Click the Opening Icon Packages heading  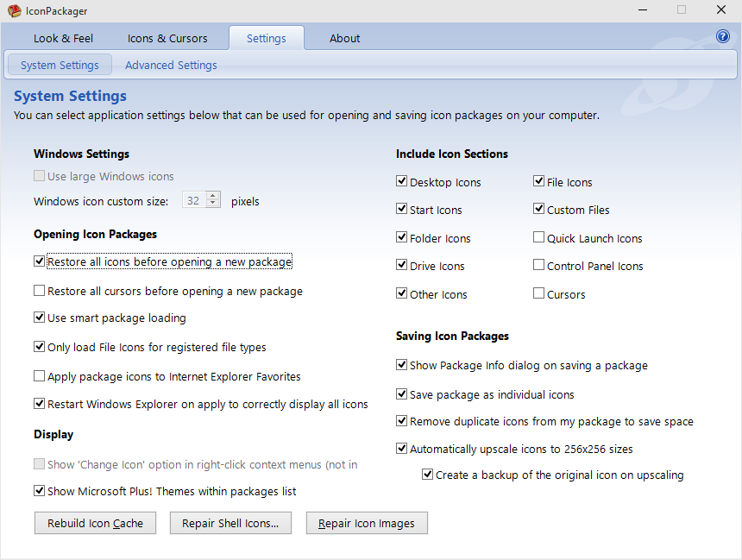(x=95, y=235)
